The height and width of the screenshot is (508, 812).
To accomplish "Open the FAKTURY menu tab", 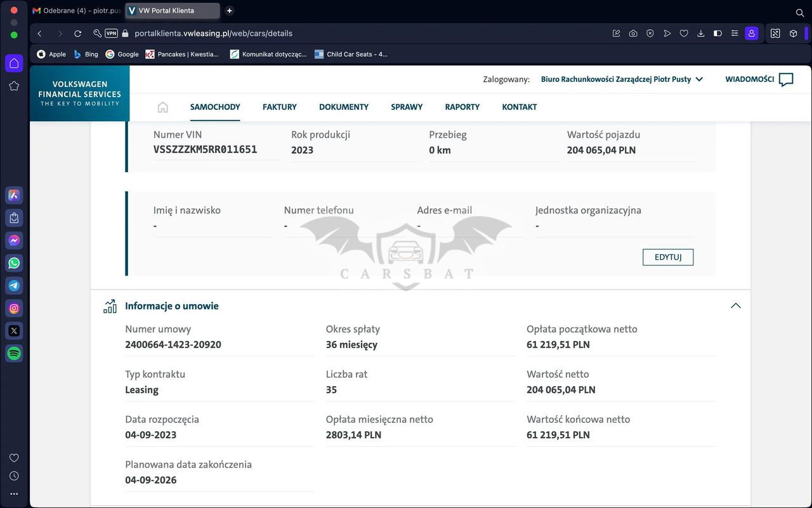I will pyautogui.click(x=279, y=107).
